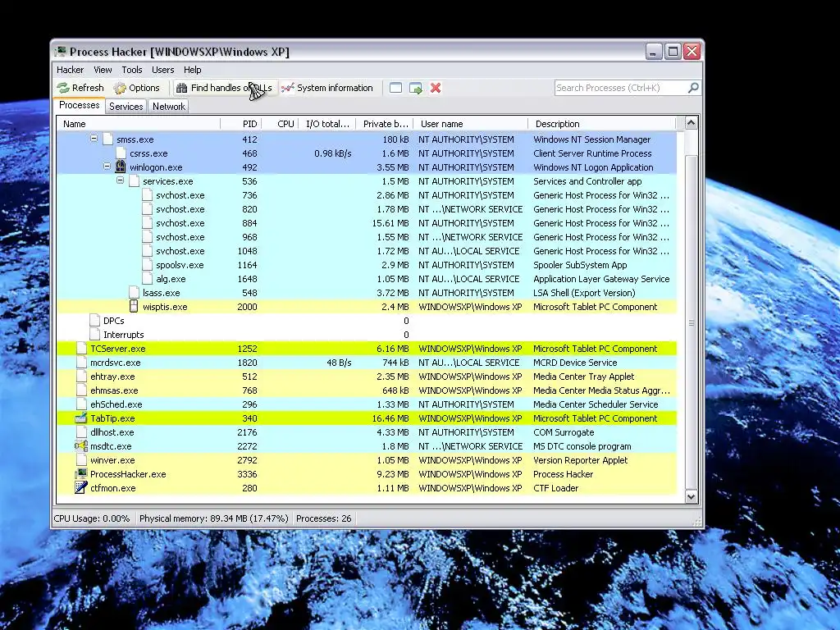Click the smss.exe file icon

(107, 139)
